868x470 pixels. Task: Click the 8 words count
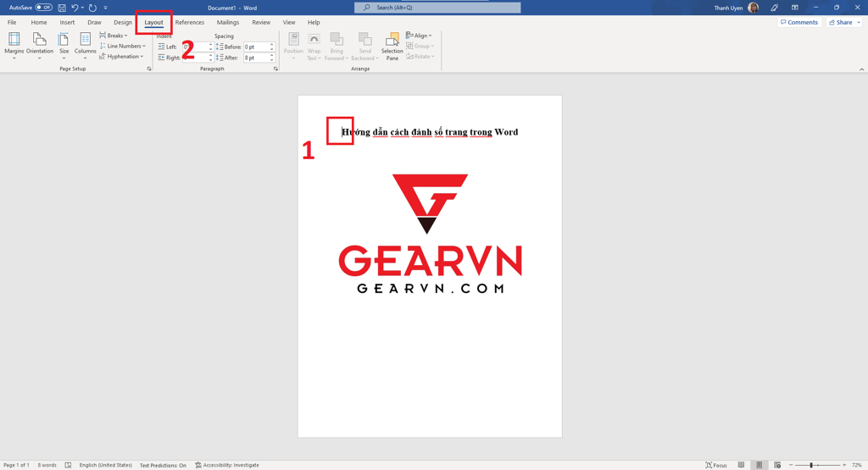pyautogui.click(x=47, y=465)
